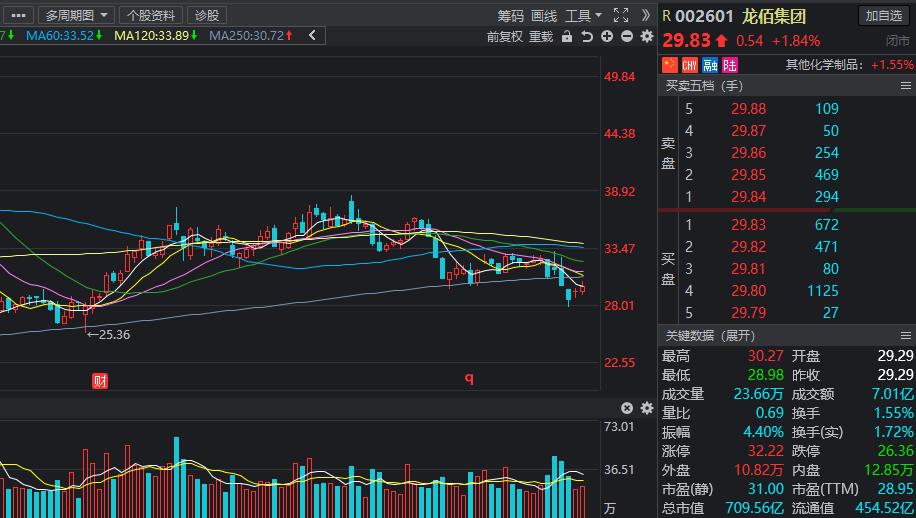Click the 涨停 price 32.22
This screenshot has width=916, height=518.
click(x=765, y=451)
